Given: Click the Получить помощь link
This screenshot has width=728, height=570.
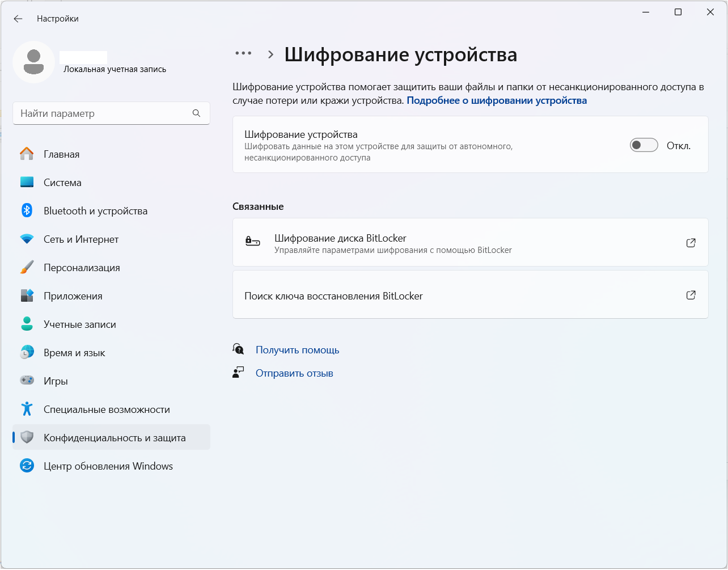Looking at the screenshot, I should [x=297, y=350].
